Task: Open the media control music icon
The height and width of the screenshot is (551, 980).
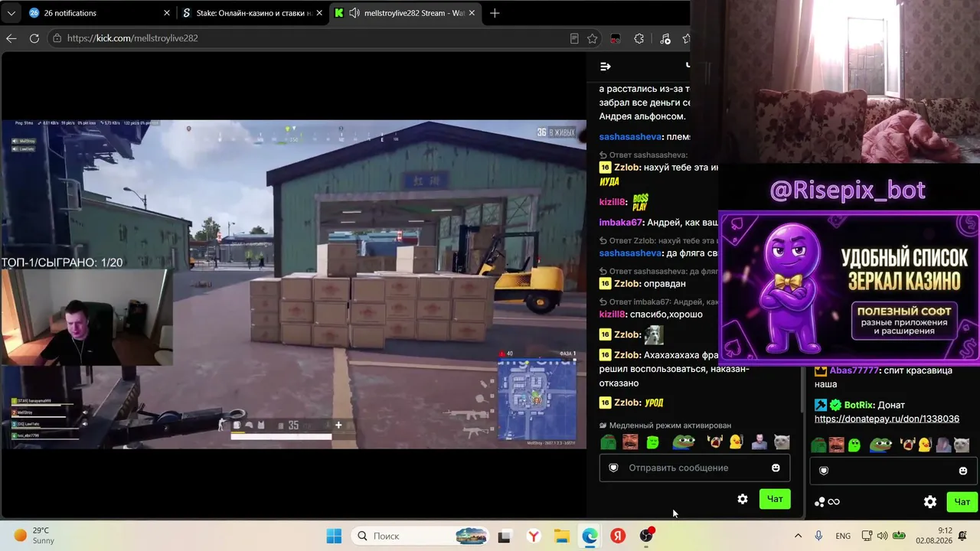Action: (665, 38)
